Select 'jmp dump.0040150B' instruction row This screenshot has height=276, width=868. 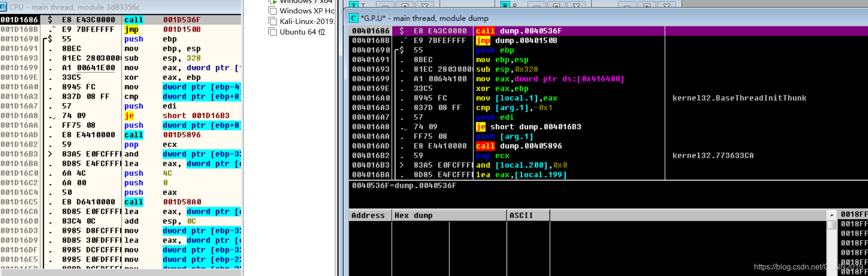click(517, 41)
